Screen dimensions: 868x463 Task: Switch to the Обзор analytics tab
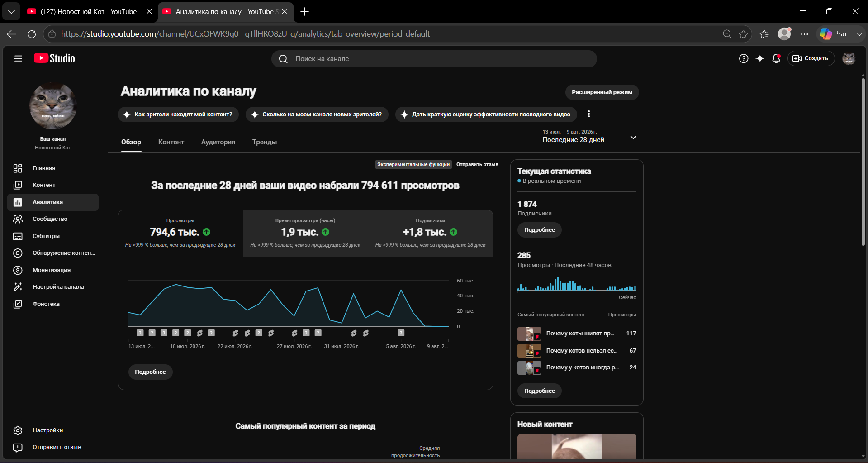pyautogui.click(x=131, y=142)
